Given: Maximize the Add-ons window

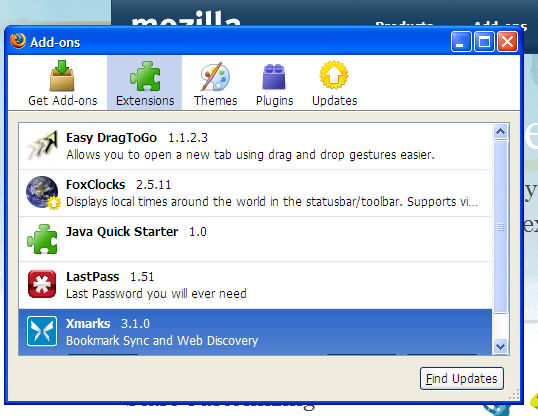Looking at the screenshot, I should pos(484,42).
